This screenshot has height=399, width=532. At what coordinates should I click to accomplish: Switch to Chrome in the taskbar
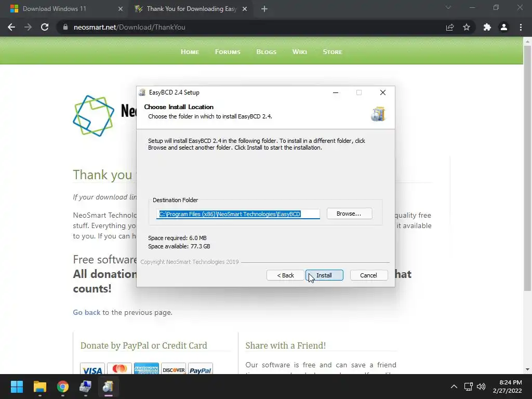[x=63, y=387]
